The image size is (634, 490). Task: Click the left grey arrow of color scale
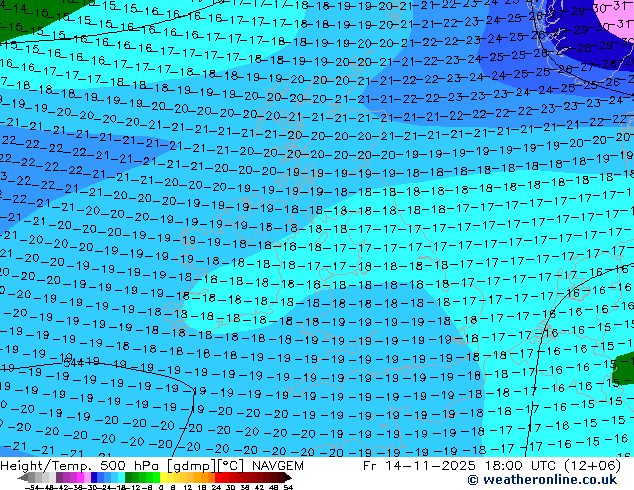tap(23, 477)
